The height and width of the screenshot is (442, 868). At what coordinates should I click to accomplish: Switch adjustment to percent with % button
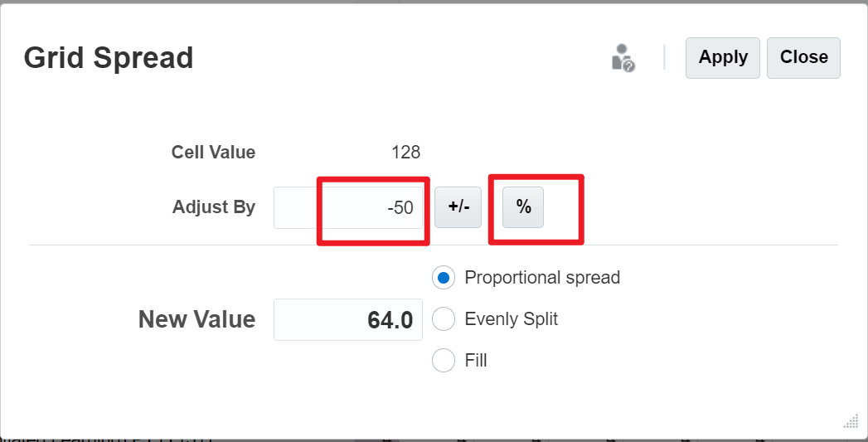(x=523, y=207)
